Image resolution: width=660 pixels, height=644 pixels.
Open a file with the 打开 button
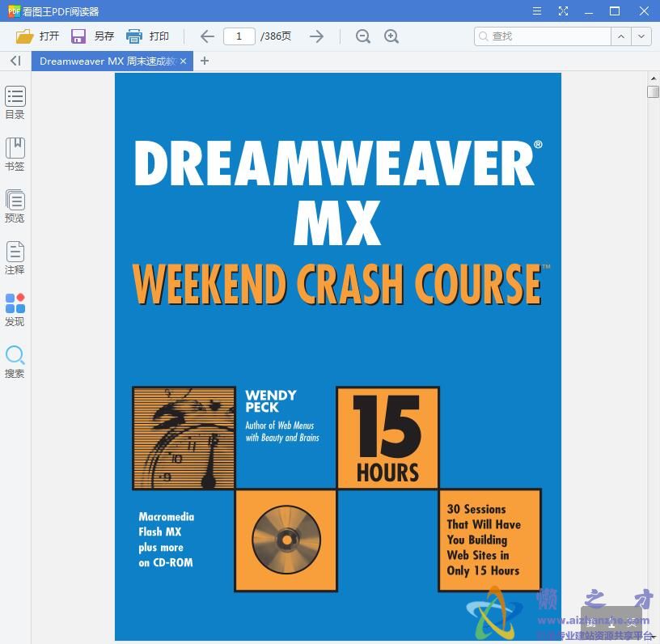[x=37, y=36]
